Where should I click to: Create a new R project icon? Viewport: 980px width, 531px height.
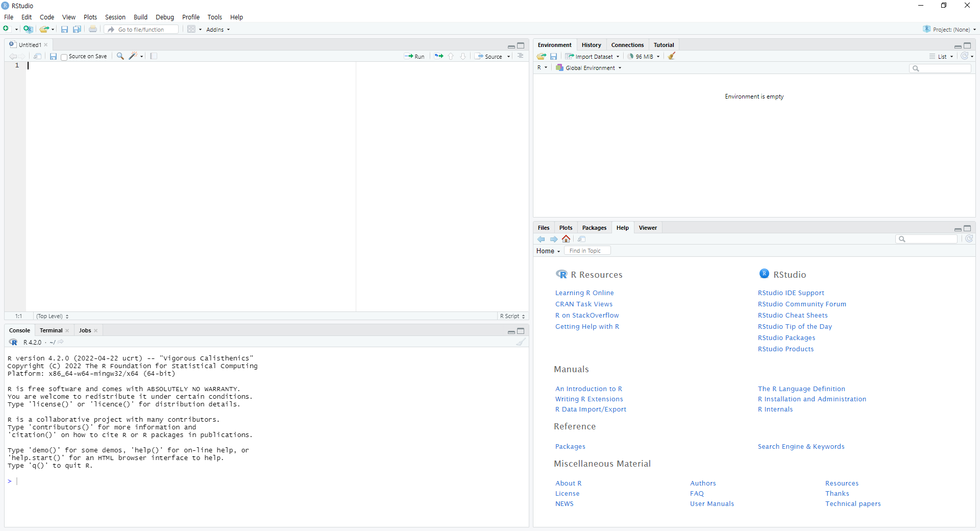point(28,29)
